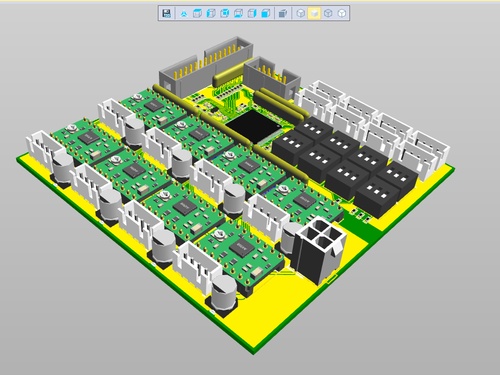The image size is (500, 375).
Task: Click the save floppy disk icon
Action: pyautogui.click(x=166, y=13)
